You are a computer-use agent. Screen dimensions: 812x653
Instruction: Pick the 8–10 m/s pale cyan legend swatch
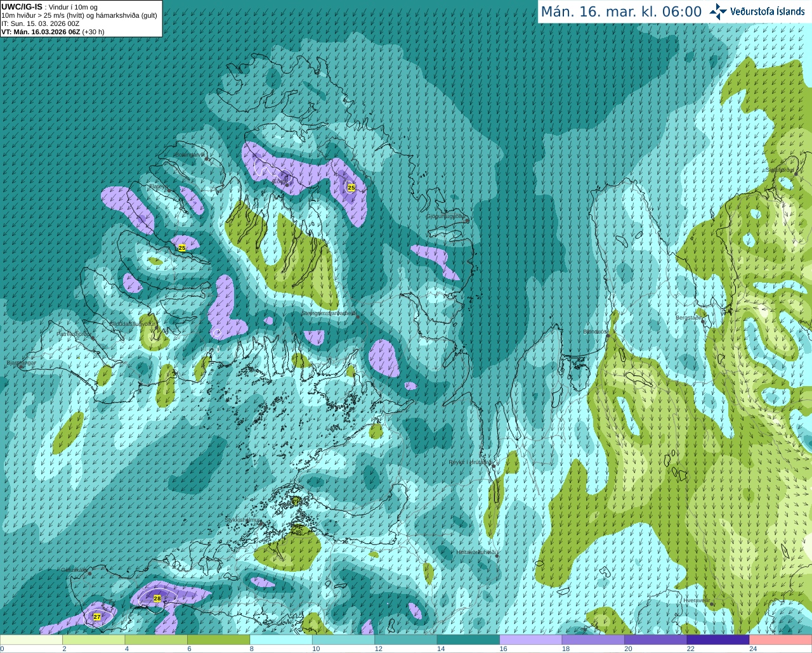point(281,640)
